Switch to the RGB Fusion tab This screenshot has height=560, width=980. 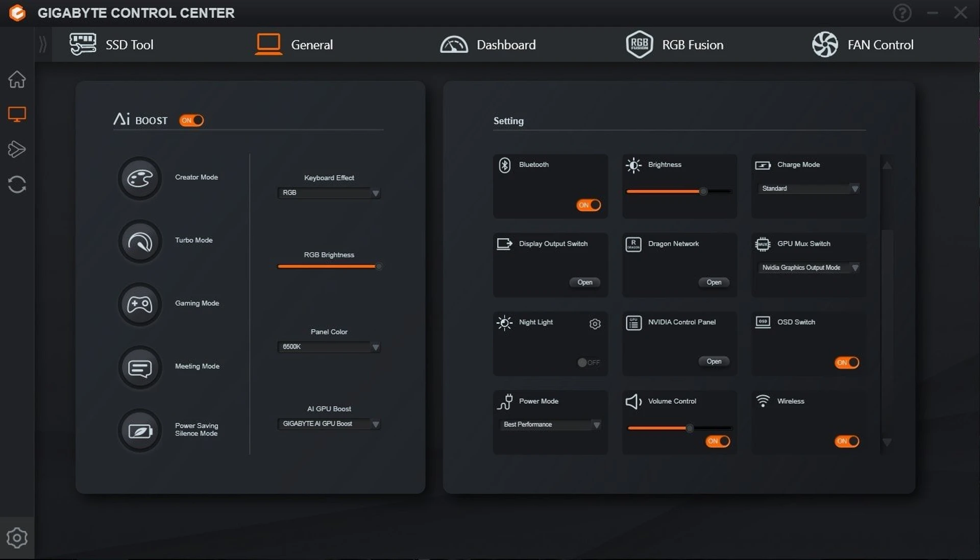point(674,44)
